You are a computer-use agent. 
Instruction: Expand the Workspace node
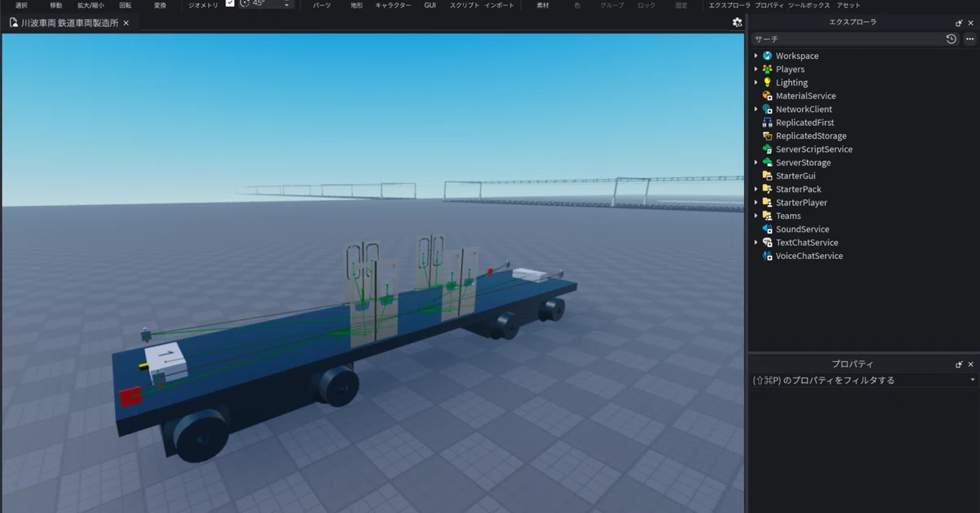click(x=756, y=56)
